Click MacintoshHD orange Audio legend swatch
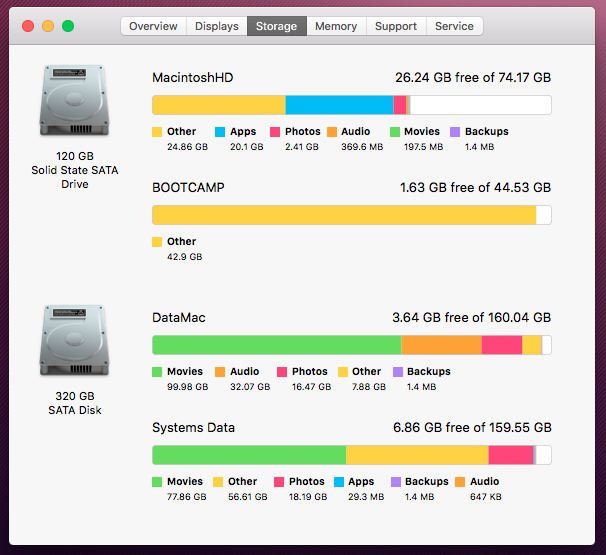 point(332,132)
